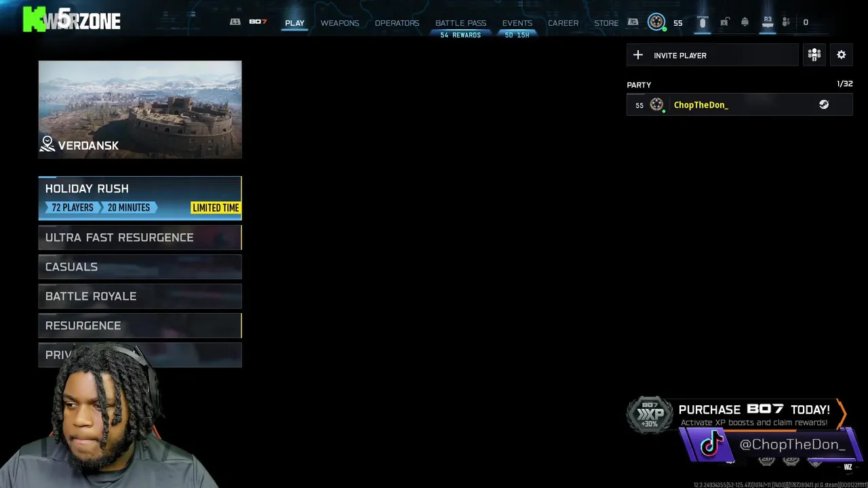
Task: Open player emblem profile icon in top bar
Action: tap(656, 22)
